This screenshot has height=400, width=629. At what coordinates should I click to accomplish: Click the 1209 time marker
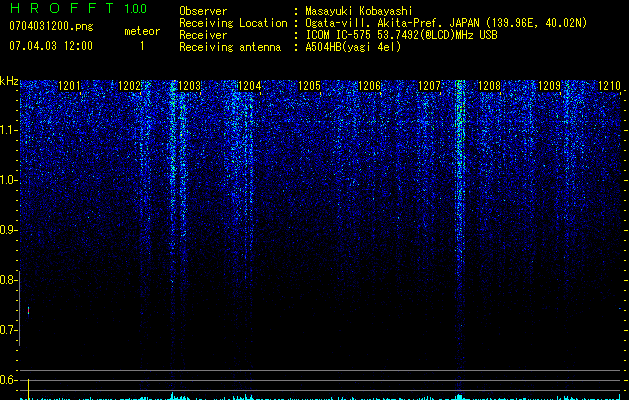[x=549, y=86]
